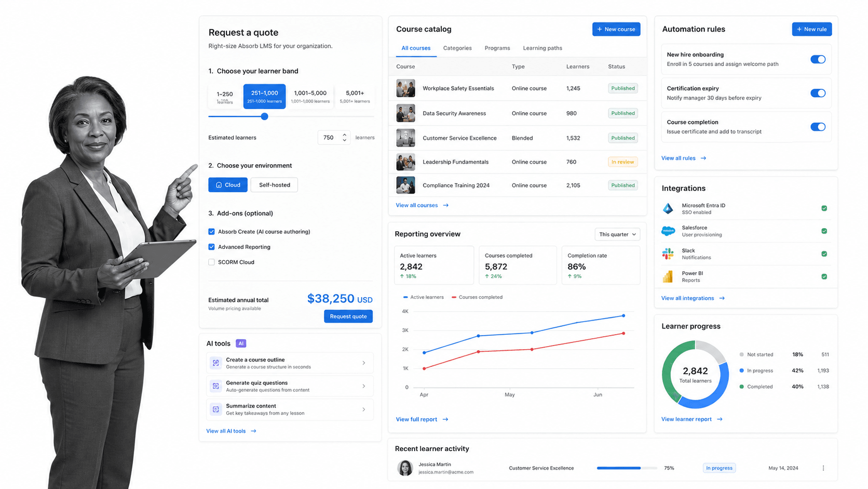This screenshot has width=868, height=489.
Task: Open the Learning paths tab
Action: tap(542, 48)
